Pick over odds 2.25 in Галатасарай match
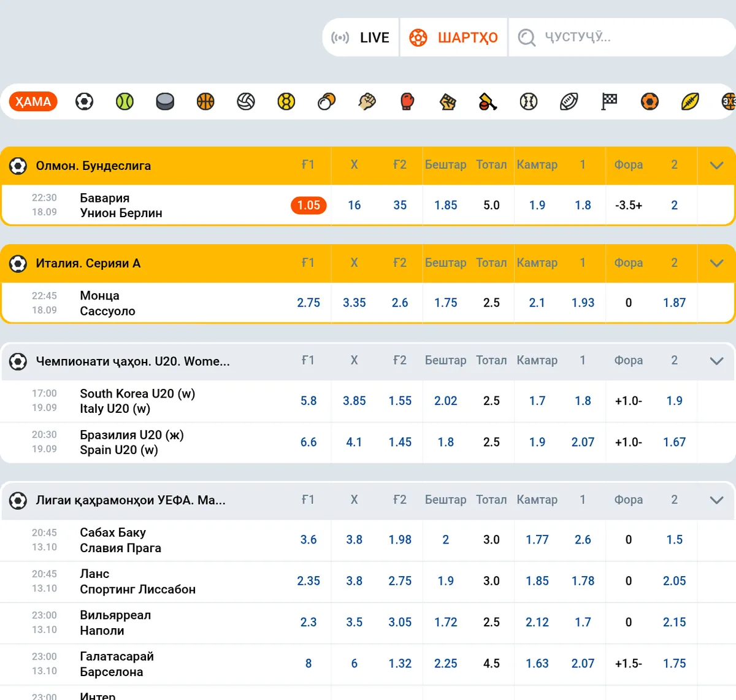This screenshot has height=700, width=736. coord(446,664)
